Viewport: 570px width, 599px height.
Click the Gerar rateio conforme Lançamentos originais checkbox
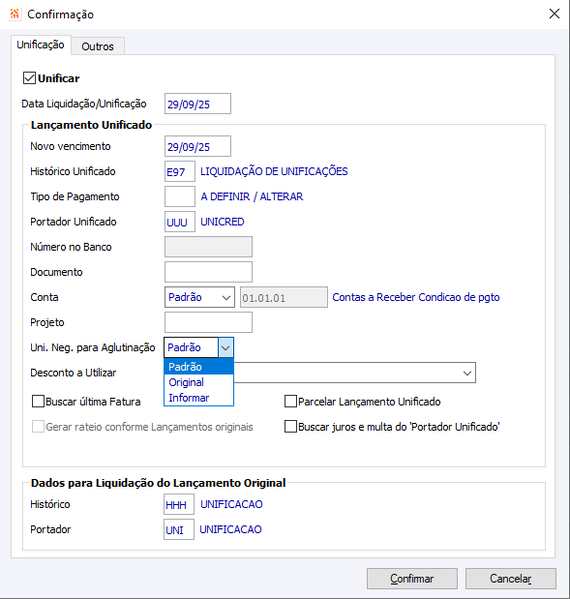[38, 427]
